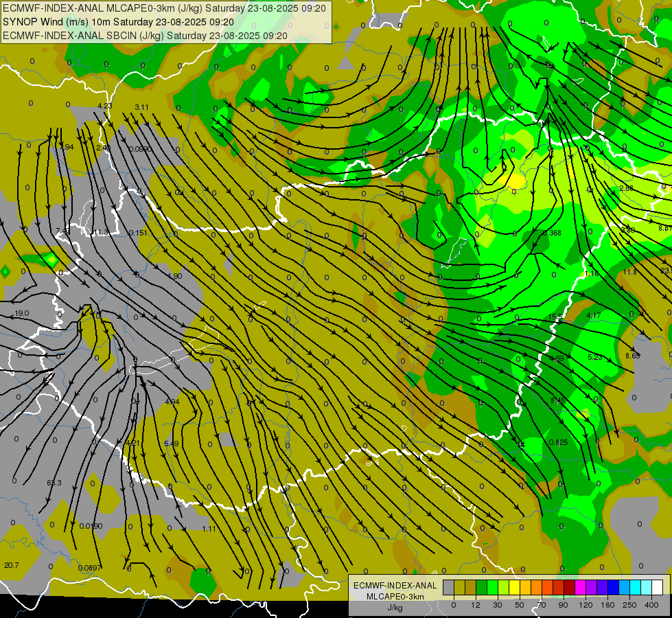Click the 0.0897 value on the map
The width and height of the screenshot is (672, 618).
click(x=89, y=568)
